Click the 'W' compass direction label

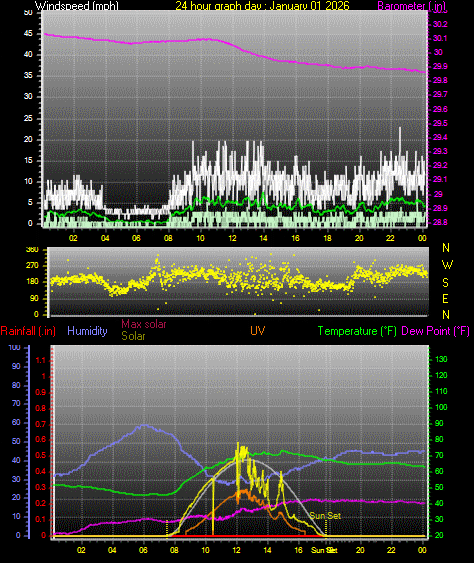click(x=447, y=265)
